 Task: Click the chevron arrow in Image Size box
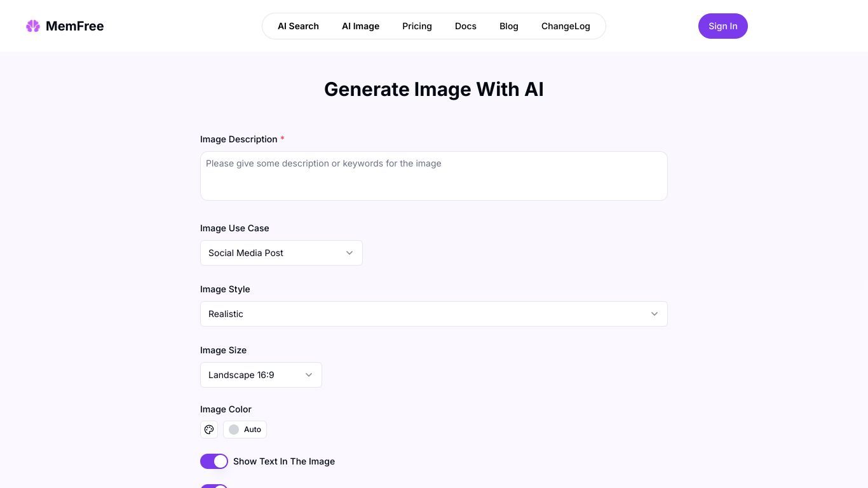point(309,375)
